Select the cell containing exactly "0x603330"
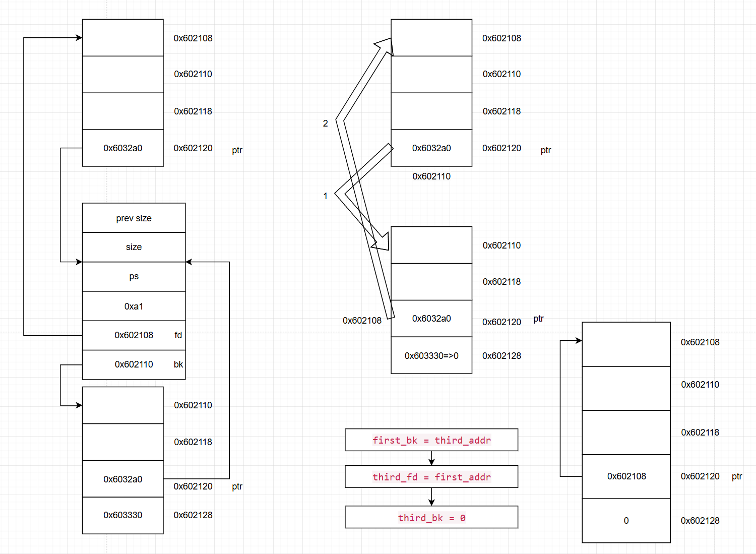Screen dimensions: 756x554 (x=123, y=515)
